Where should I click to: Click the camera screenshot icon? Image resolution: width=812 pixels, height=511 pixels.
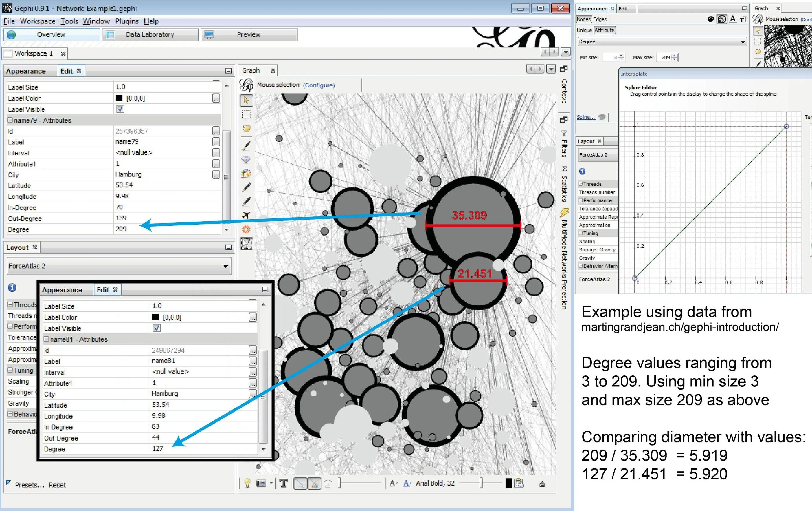pos(261,483)
